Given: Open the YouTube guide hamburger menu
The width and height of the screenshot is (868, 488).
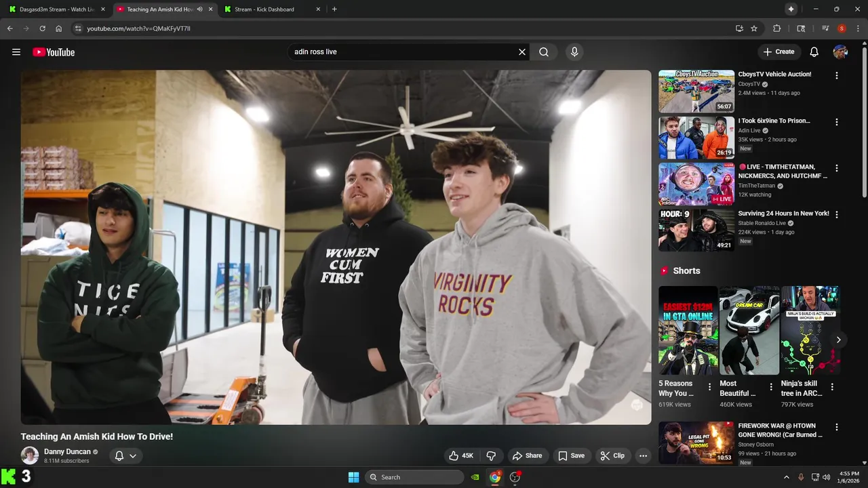Looking at the screenshot, I should (16, 52).
